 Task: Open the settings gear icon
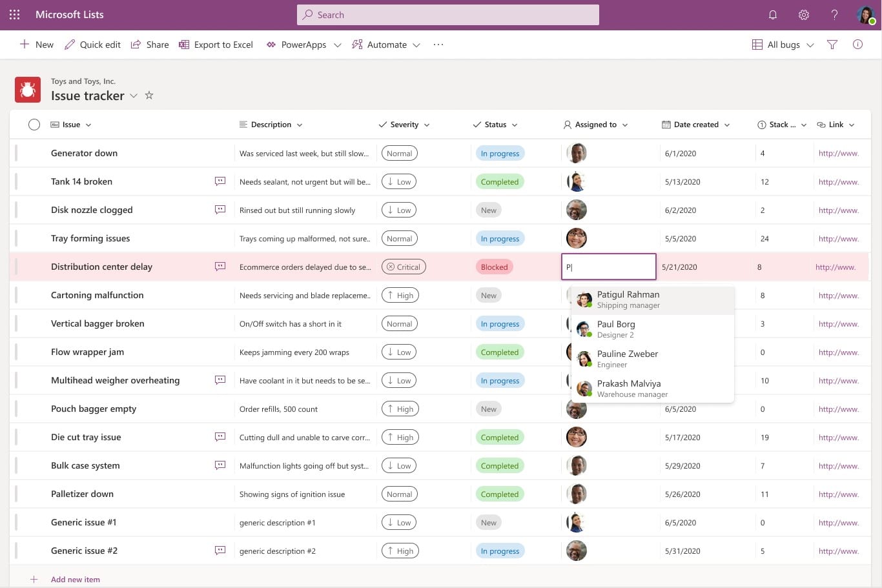[803, 14]
